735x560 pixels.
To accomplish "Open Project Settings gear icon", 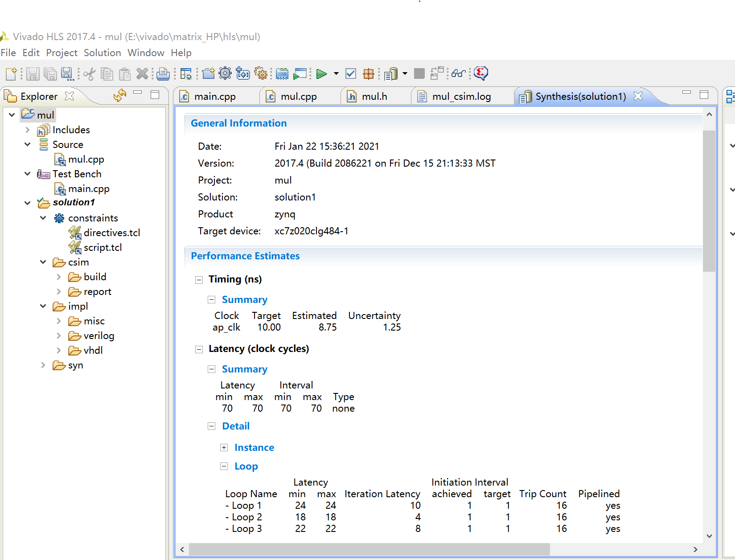I will coord(226,73).
